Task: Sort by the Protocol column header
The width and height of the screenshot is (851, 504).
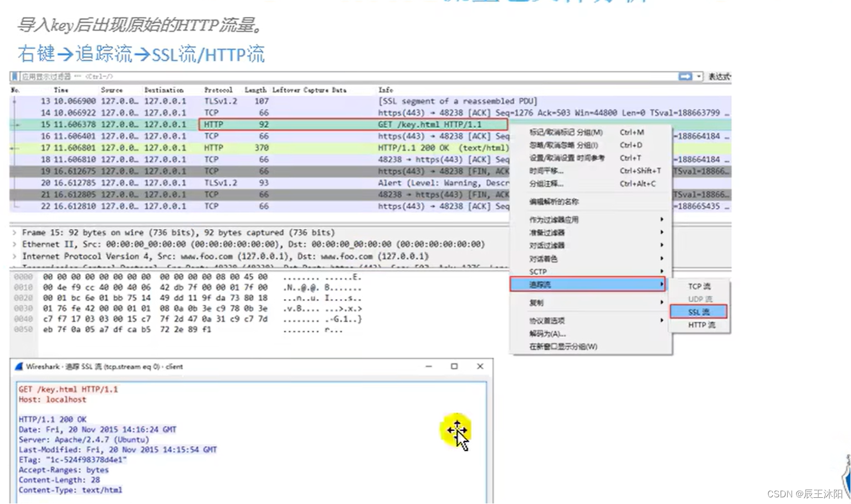Action: 218,90
